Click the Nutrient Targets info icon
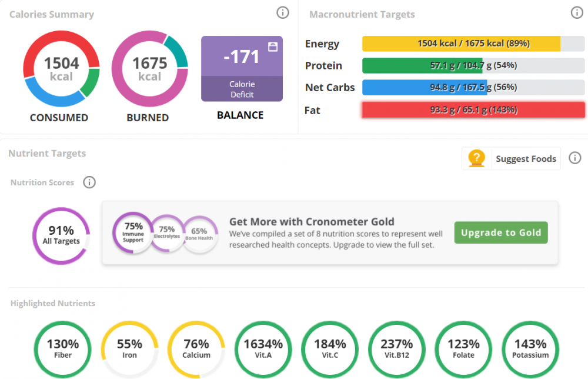This screenshot has width=588, height=379. tap(575, 158)
